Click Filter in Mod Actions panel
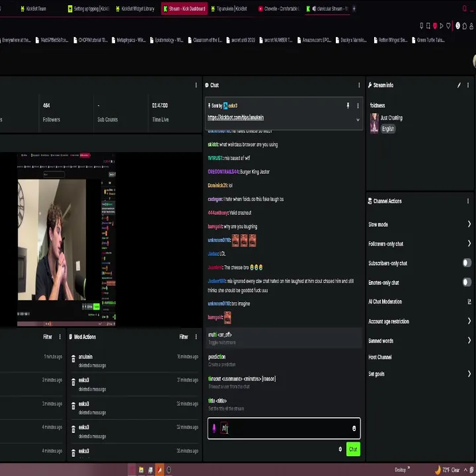This screenshot has width=476, height=476. click(x=184, y=337)
